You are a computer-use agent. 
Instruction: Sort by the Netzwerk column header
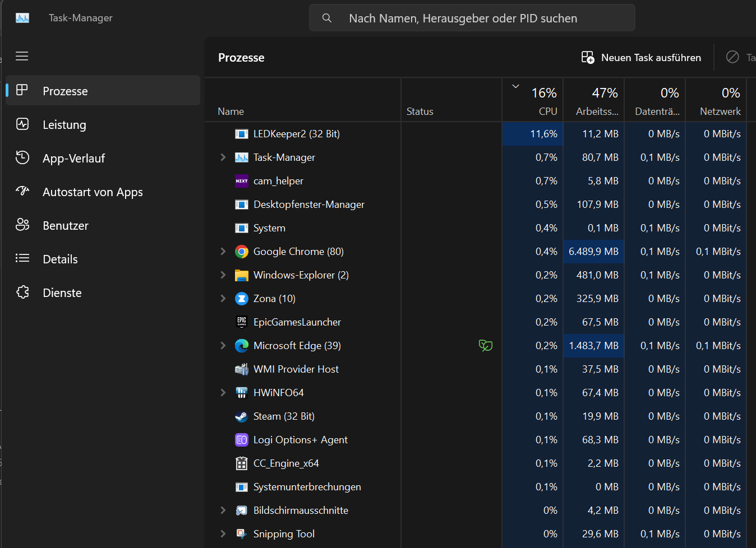[716, 100]
